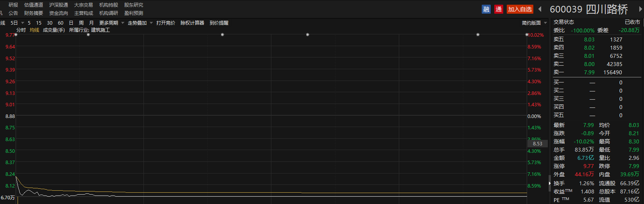
Task: Set a 到价提醒 price alert
Action: (219, 23)
